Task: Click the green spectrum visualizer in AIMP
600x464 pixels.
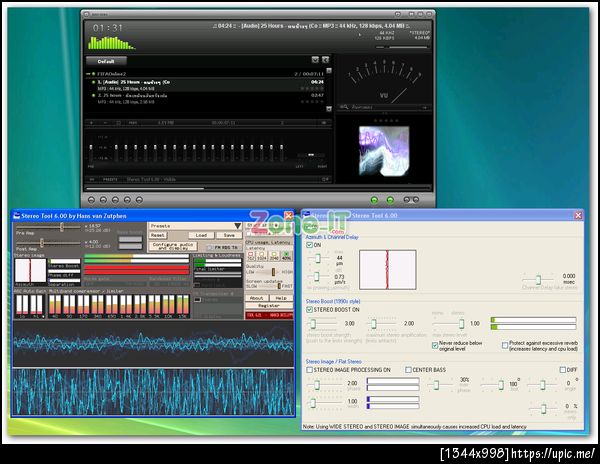Action: (111, 43)
